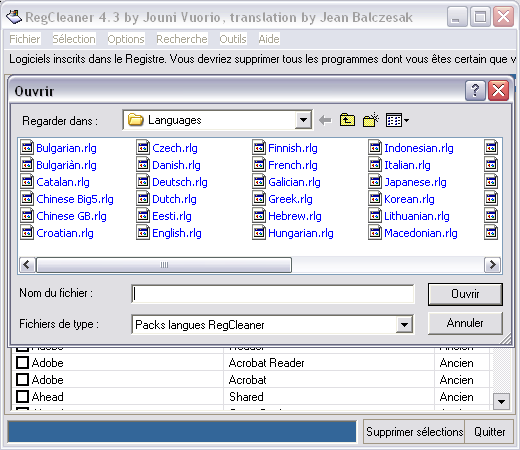Open the Sélection menu

(74, 39)
